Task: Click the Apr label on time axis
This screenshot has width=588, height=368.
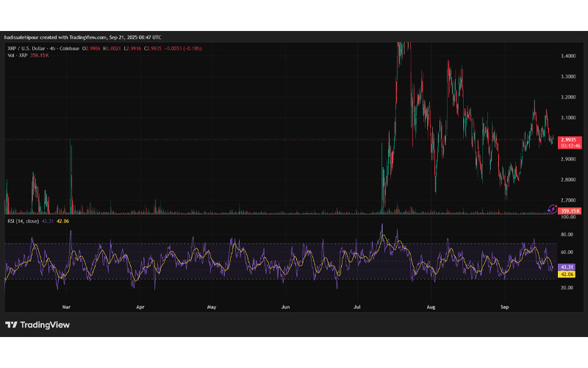Action: (140, 307)
